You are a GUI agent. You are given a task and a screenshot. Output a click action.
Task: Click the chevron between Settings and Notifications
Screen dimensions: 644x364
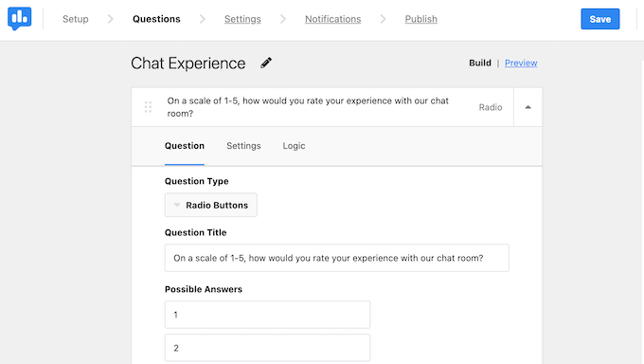[283, 19]
